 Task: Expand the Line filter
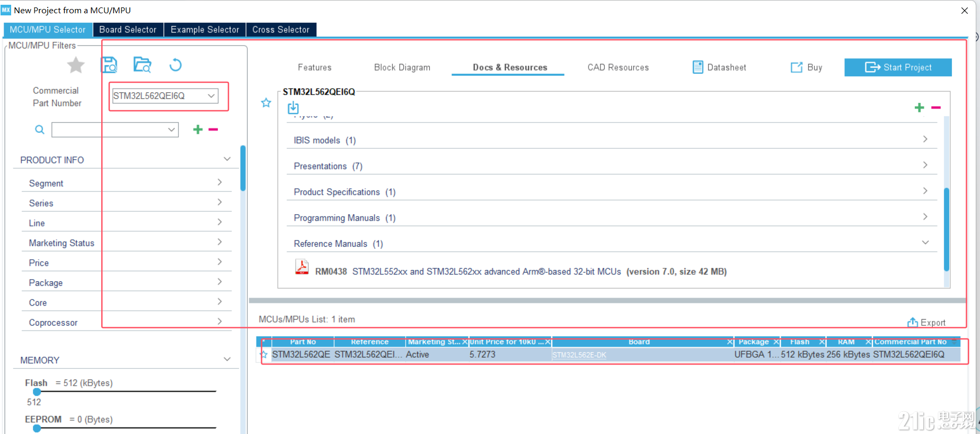pyautogui.click(x=219, y=222)
